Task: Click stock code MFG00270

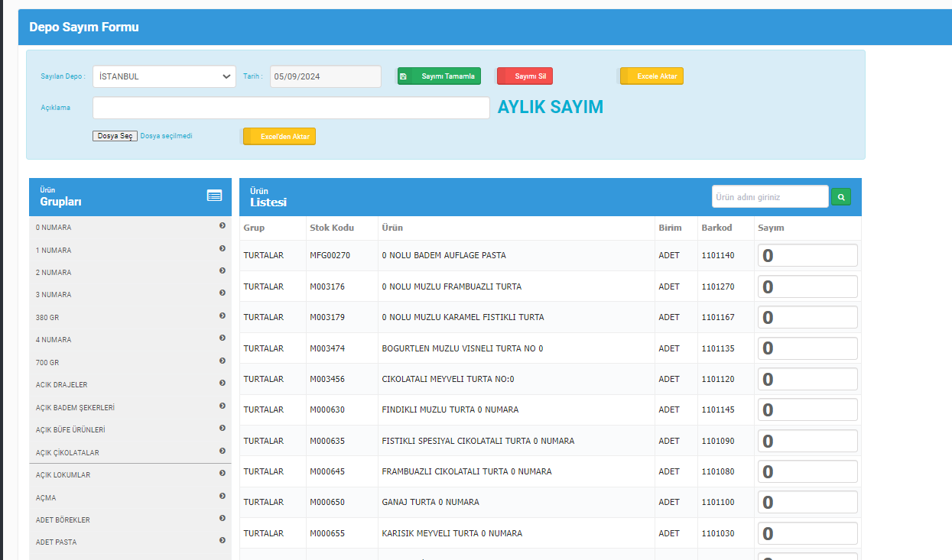Action: 330,255
